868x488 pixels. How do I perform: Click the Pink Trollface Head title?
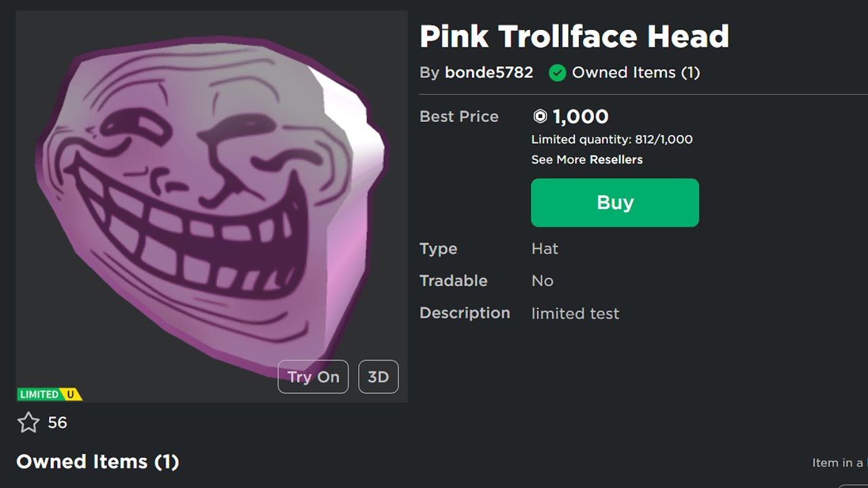574,36
